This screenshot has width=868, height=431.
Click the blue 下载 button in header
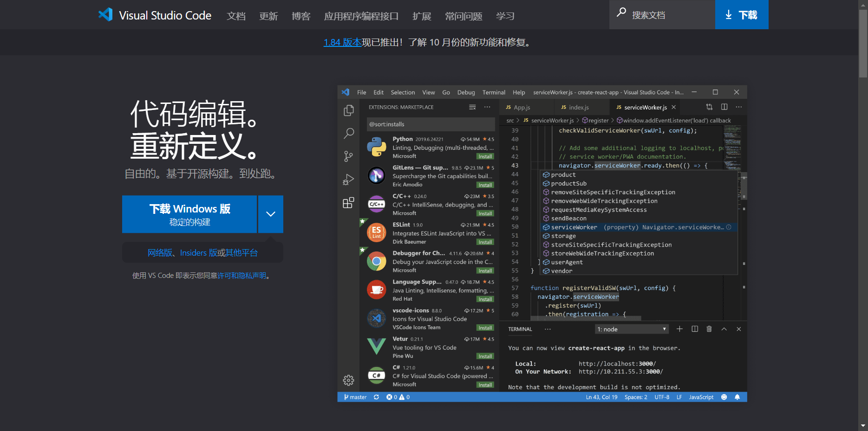click(x=742, y=15)
